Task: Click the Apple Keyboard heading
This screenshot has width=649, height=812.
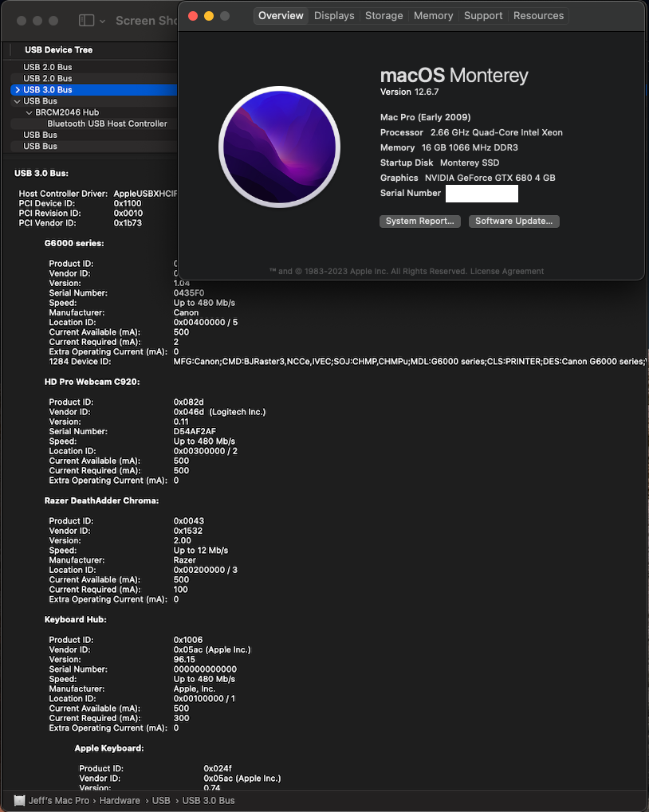Action: pos(108,748)
